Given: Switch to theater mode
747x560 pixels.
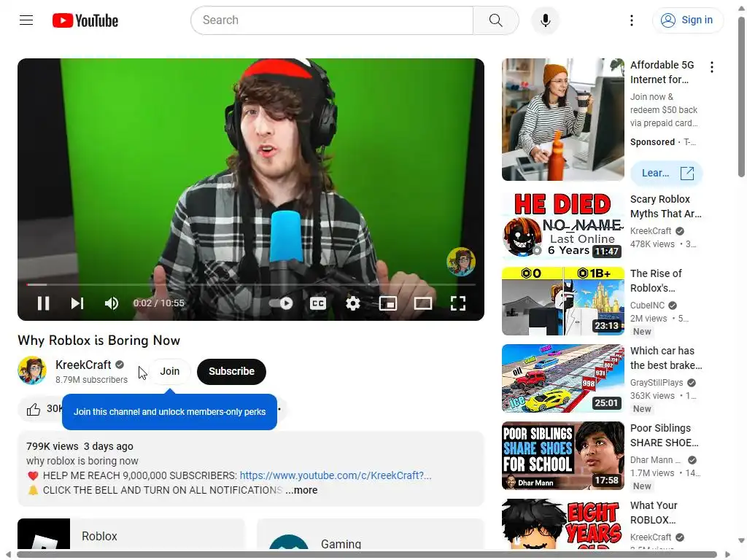Looking at the screenshot, I should click(x=422, y=303).
